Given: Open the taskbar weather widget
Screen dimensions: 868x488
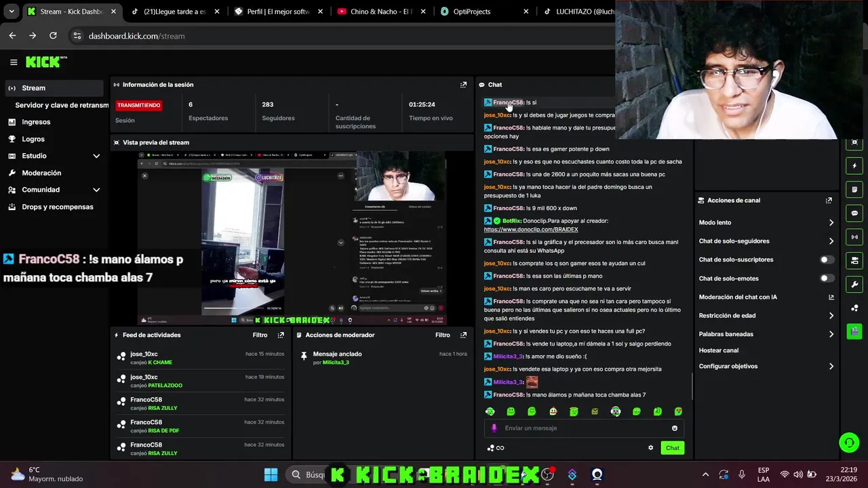Looking at the screenshot, I should pyautogui.click(x=46, y=474).
